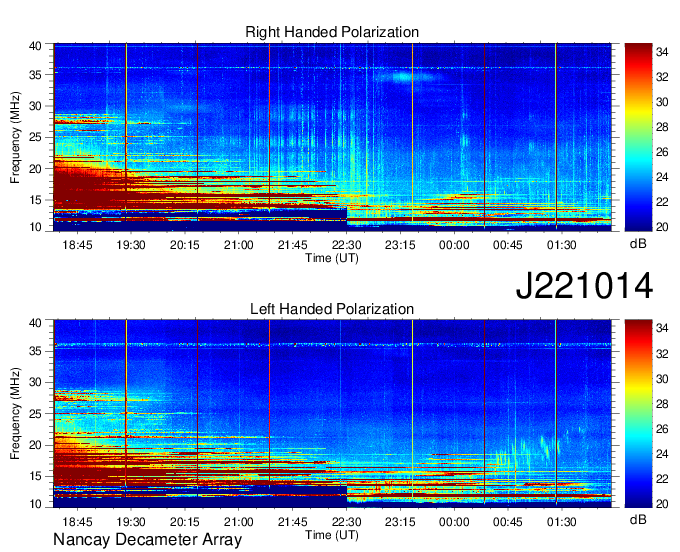The image size is (680, 552).
Task: Click the "00:45" time tick on the Left Handed plot
Action: point(508,522)
